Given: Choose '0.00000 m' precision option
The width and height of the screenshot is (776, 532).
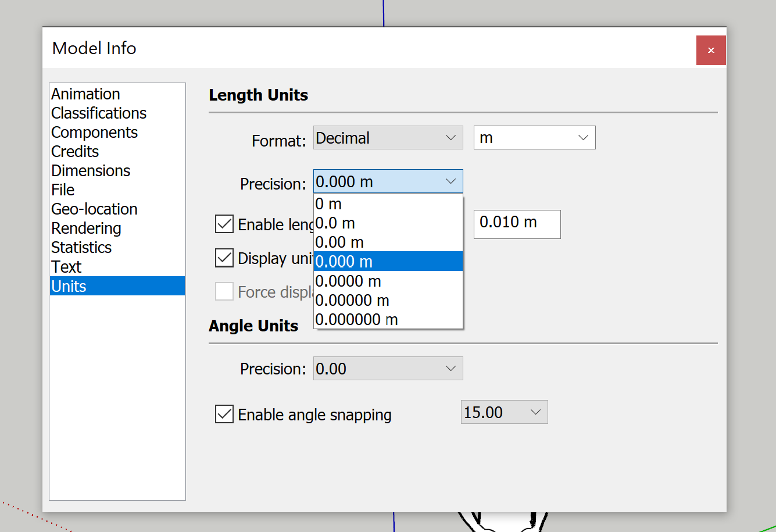Looking at the screenshot, I should pyautogui.click(x=388, y=301).
